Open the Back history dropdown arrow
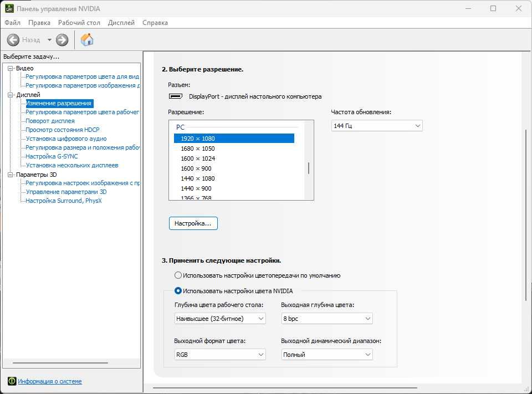The image size is (532, 394). click(49, 40)
